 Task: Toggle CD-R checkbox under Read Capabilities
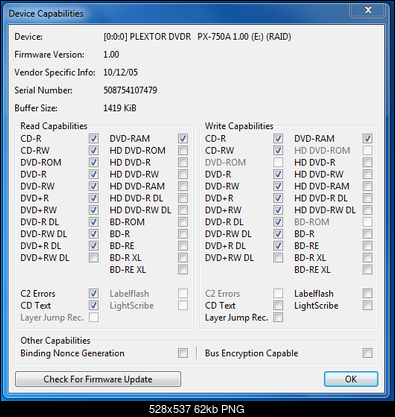coord(94,138)
